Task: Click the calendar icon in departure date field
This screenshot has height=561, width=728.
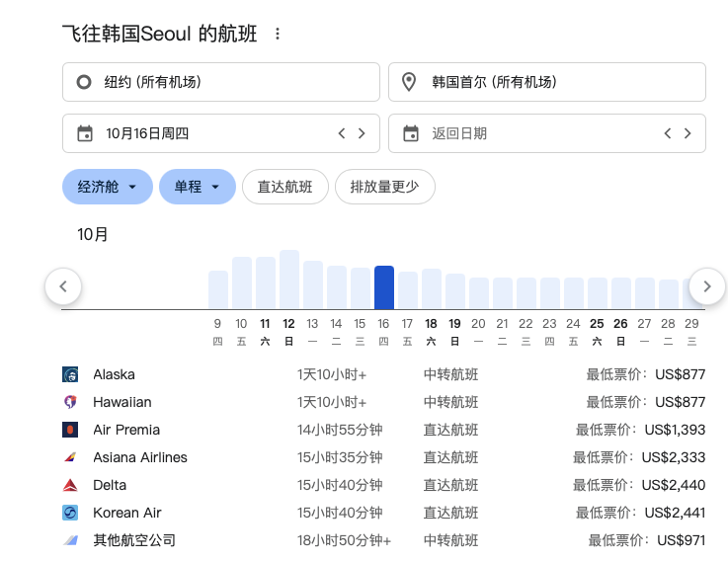Action: pyautogui.click(x=85, y=133)
